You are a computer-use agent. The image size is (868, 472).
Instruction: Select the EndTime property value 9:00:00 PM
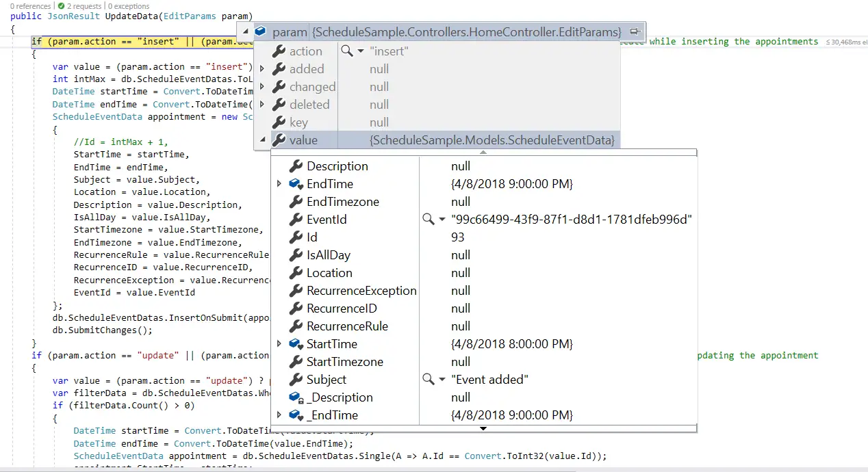(x=512, y=184)
